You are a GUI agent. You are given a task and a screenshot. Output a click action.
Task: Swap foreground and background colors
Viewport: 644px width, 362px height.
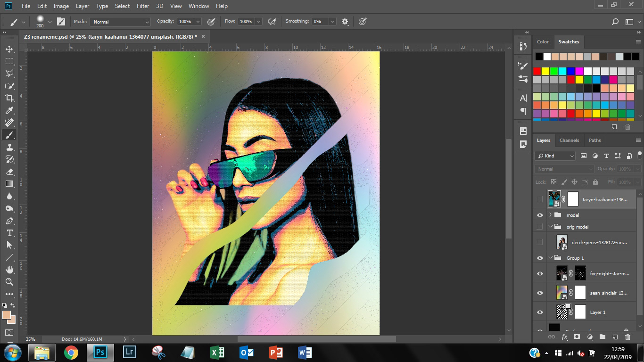click(13, 305)
